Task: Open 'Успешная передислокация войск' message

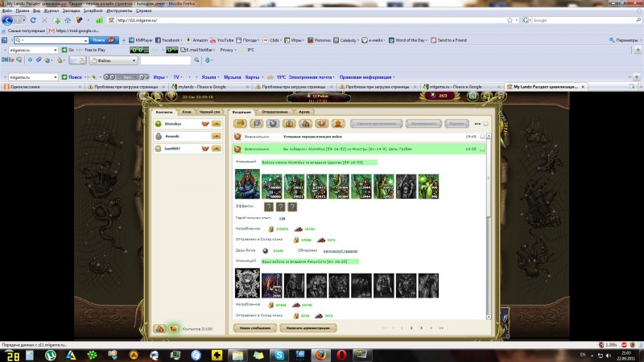Action: (x=312, y=137)
